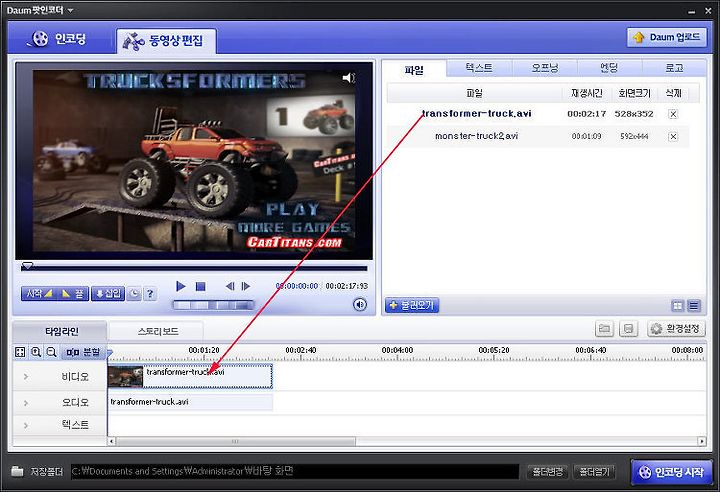Viewport: 720px width, 492px height.
Task: Expand the 텍스트 track
Action: click(x=26, y=425)
